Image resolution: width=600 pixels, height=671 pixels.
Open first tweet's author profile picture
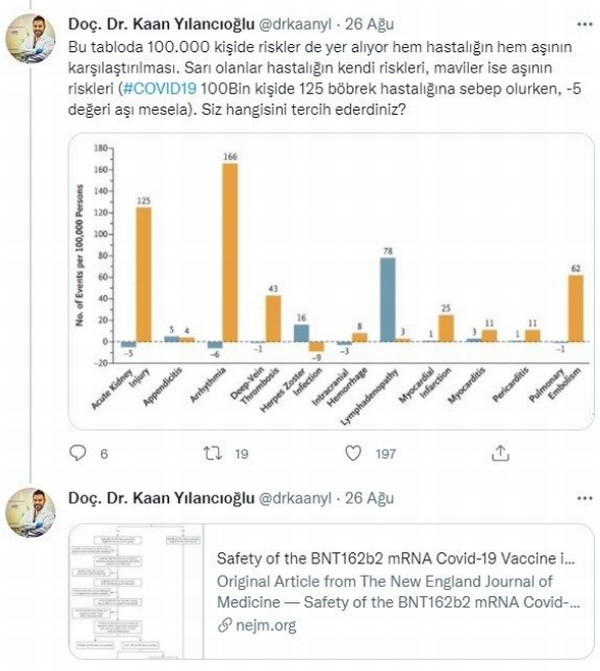[x=30, y=39]
